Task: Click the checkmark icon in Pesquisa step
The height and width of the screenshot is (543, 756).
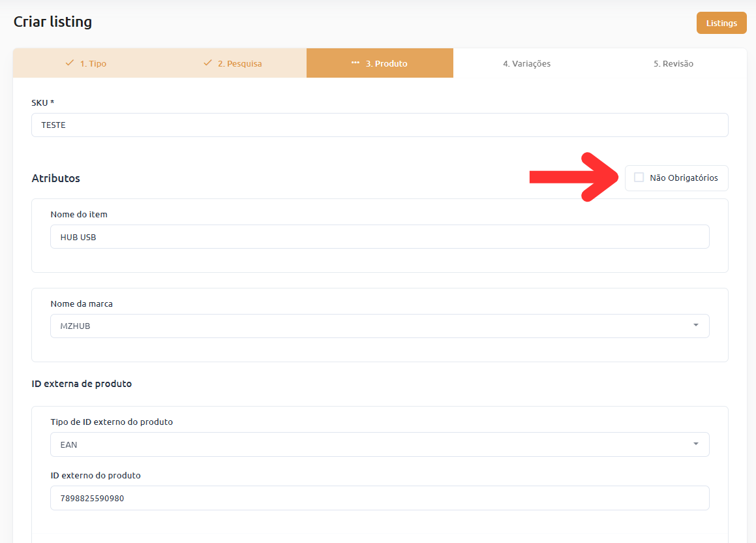Action: click(x=207, y=63)
